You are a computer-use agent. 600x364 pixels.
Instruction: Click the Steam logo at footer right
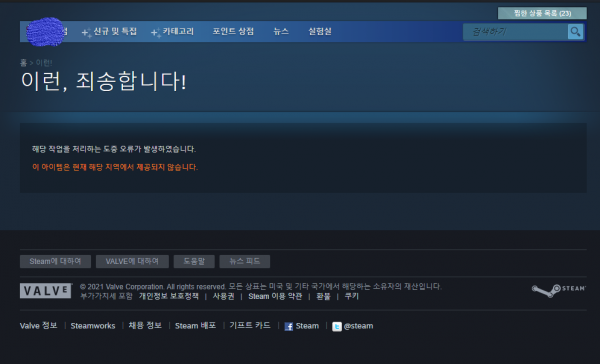pyautogui.click(x=559, y=291)
